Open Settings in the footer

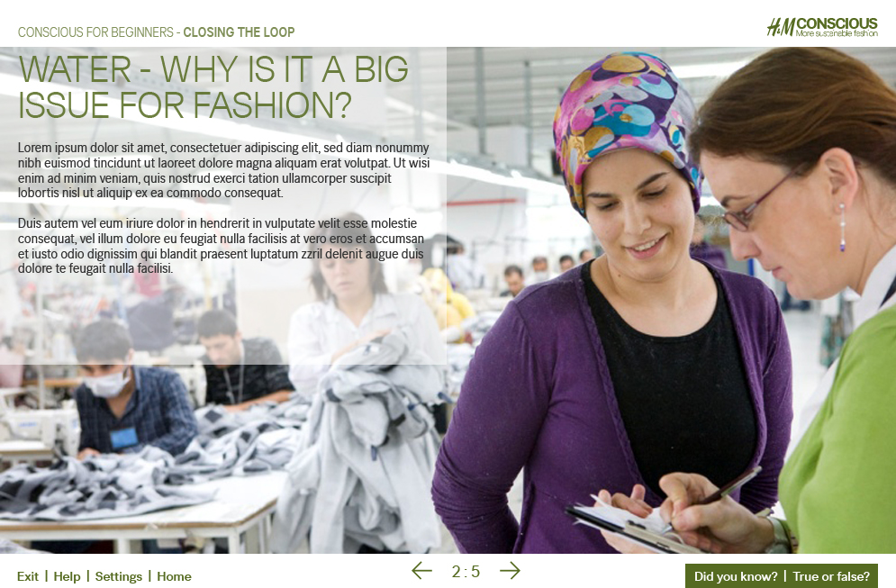point(118,576)
